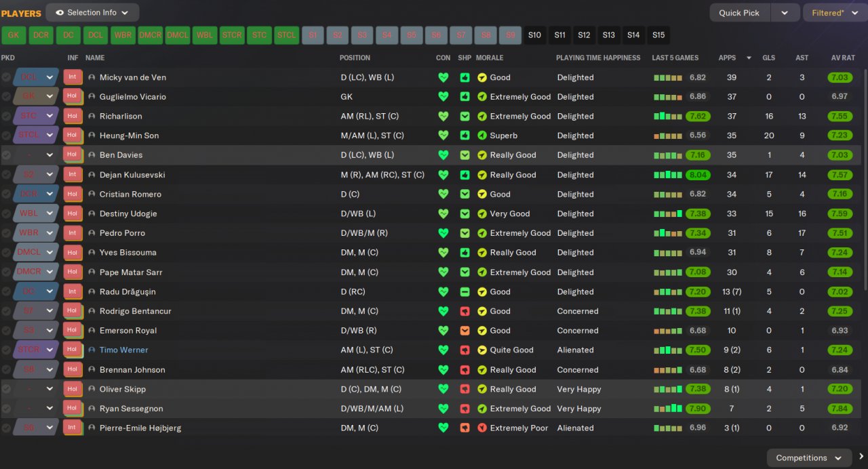Click the eye icon in Selection Info
Image resolution: width=868 pixels, height=469 pixels.
[x=60, y=12]
